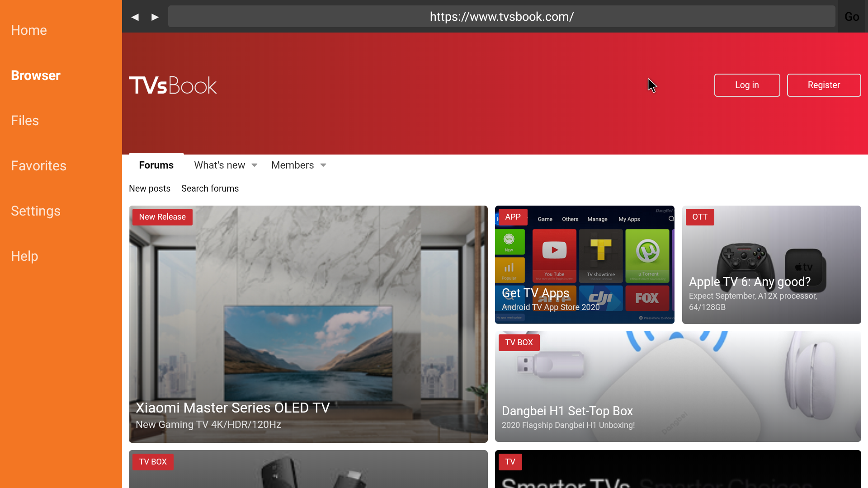This screenshot has width=868, height=488.
Task: Open Favorites from the sidebar
Action: coord(38,166)
